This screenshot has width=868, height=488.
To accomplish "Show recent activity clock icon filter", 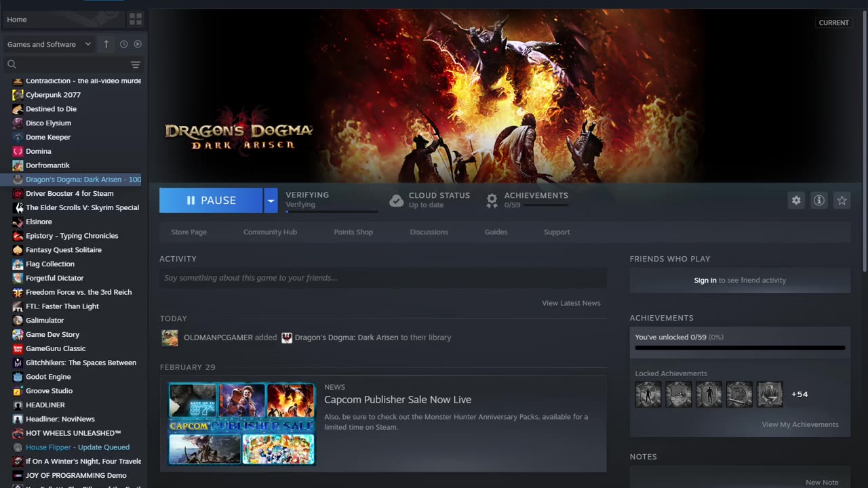I will pyautogui.click(x=123, y=44).
